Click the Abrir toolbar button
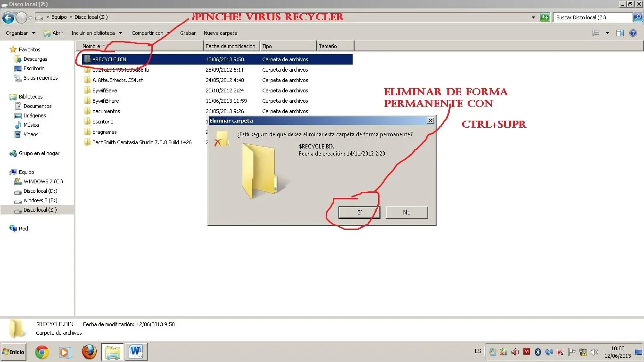The width and height of the screenshot is (644, 362). pyautogui.click(x=53, y=33)
